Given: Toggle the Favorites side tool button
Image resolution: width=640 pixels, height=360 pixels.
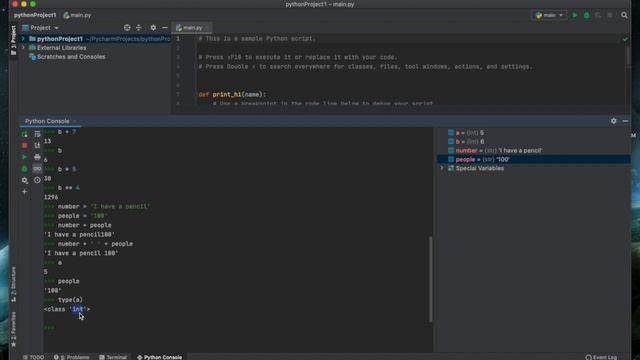Looking at the screenshot, I should pyautogui.click(x=13, y=329).
